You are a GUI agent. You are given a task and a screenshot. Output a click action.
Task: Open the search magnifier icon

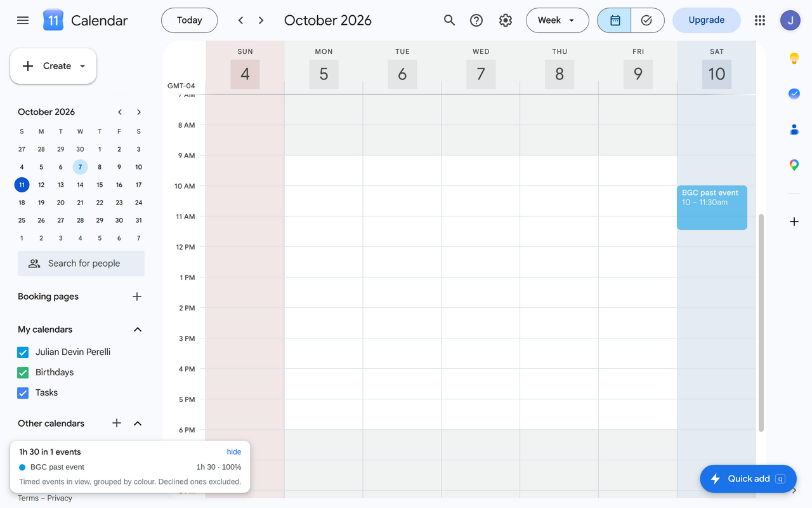coord(449,20)
